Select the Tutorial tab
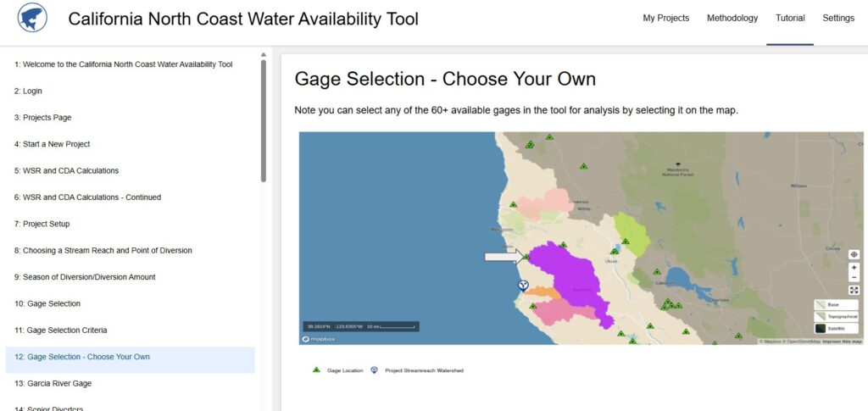868x411 pixels. point(790,18)
